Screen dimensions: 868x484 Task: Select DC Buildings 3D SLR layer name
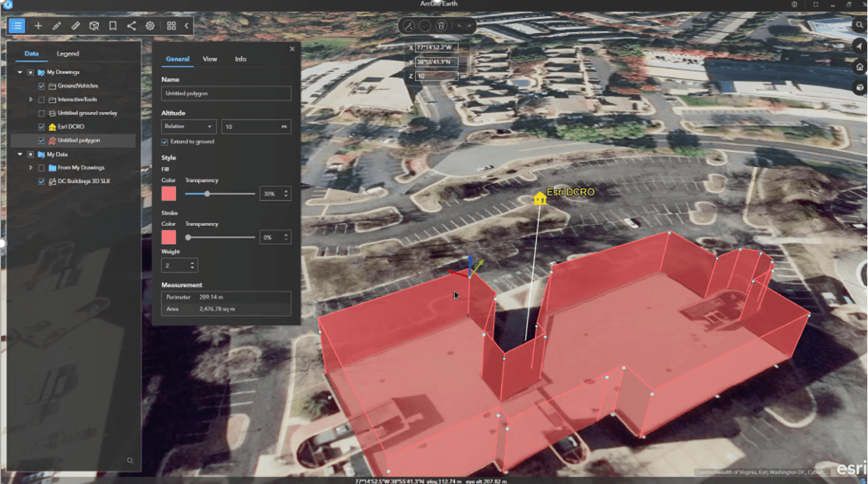84,181
